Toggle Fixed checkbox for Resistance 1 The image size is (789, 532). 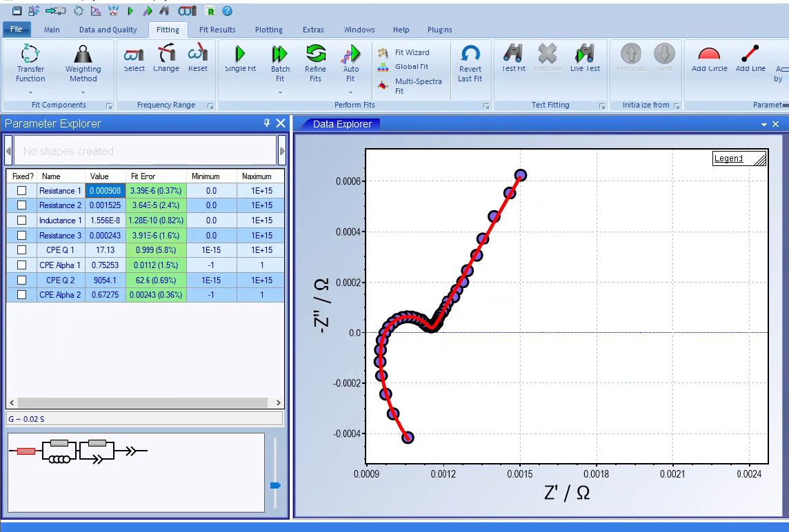21,191
